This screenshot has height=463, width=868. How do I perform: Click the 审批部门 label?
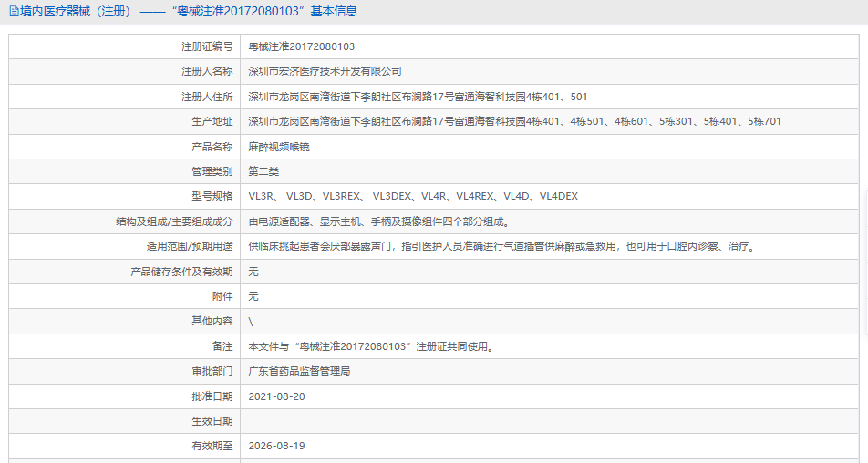(x=212, y=371)
